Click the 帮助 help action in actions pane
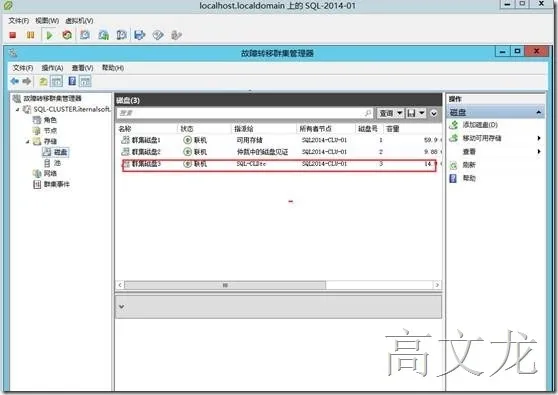Viewport: 558px width, 395px height. point(469,178)
